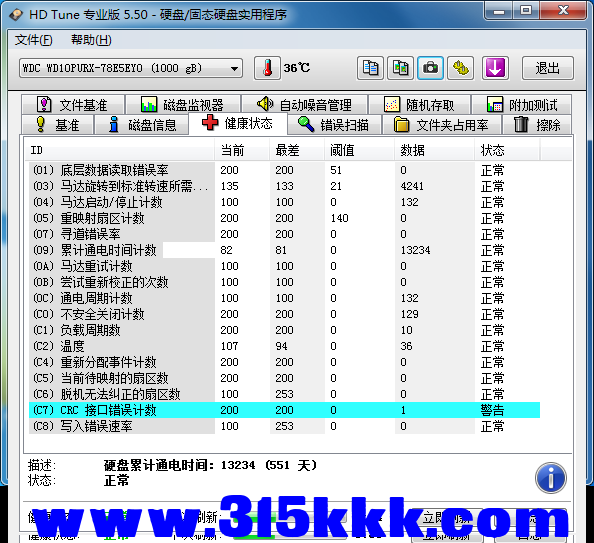Click the camera save screenshot icon
594x543 pixels.
430,68
